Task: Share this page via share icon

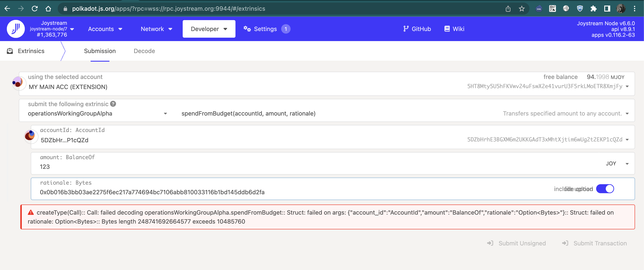Action: coord(508,9)
